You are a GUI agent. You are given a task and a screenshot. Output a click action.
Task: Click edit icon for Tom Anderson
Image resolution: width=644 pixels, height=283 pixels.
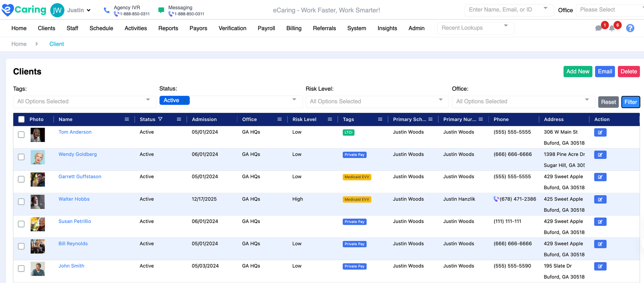(600, 132)
